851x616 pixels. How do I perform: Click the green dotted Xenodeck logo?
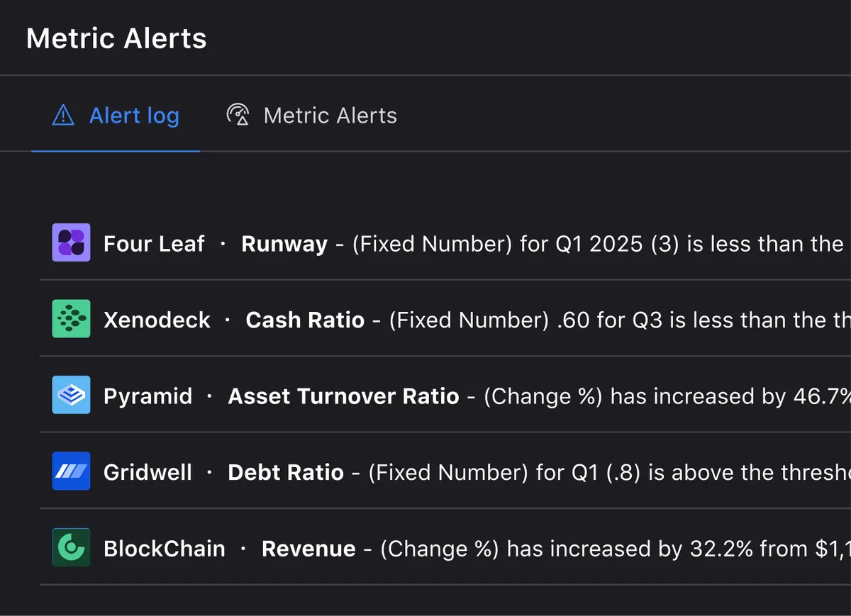click(x=71, y=319)
